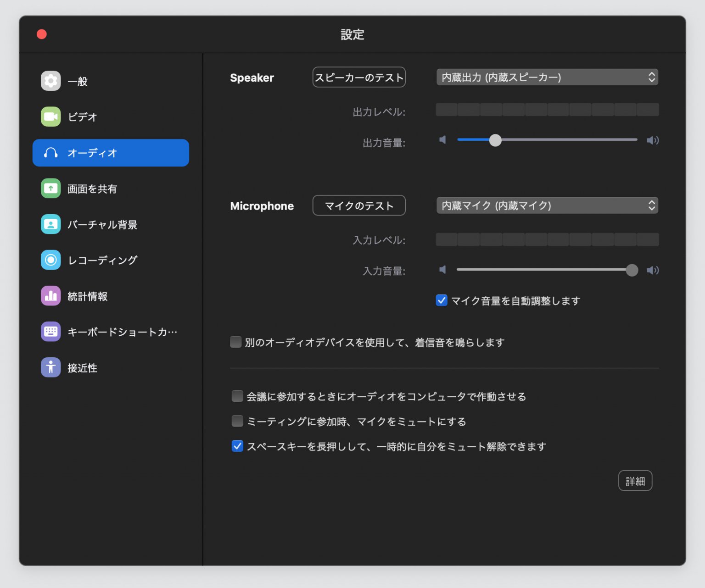Check ミーティングに参加時、マイクをミュートにする
Image resolution: width=705 pixels, height=588 pixels.
237,421
